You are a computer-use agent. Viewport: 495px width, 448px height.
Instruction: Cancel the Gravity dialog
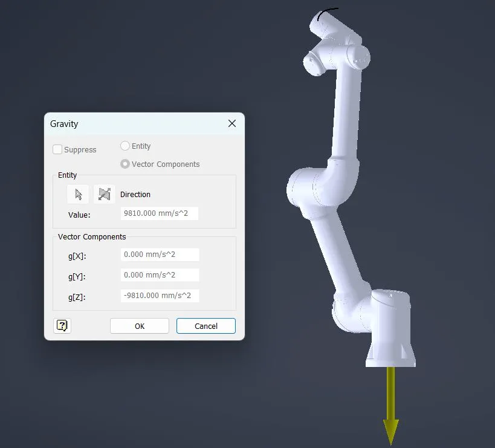[206, 326]
